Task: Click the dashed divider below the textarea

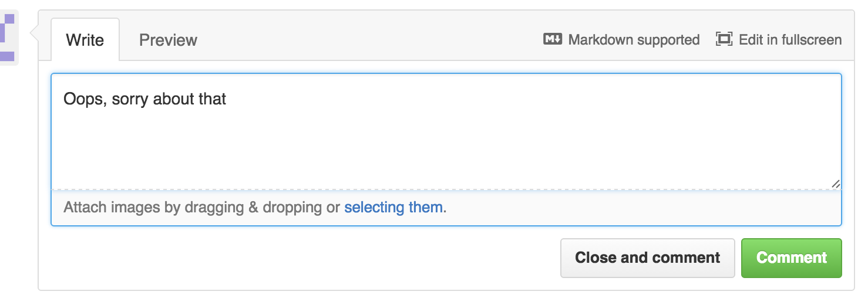Action: pos(446,189)
